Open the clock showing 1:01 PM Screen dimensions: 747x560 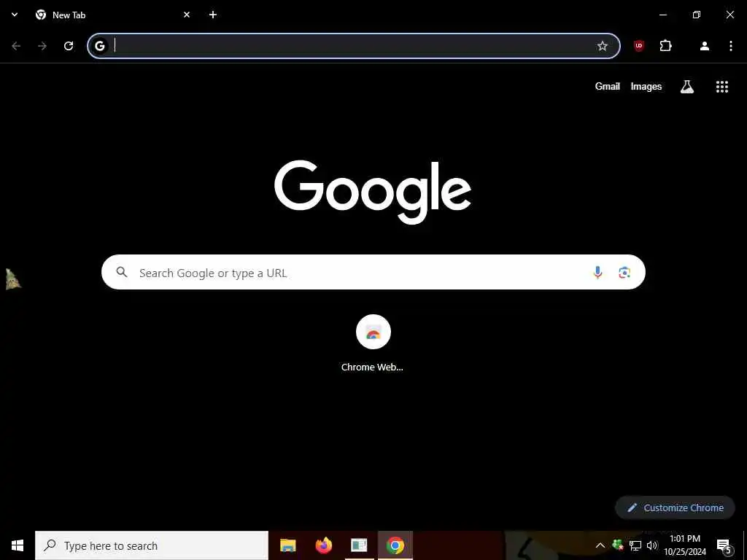point(685,545)
